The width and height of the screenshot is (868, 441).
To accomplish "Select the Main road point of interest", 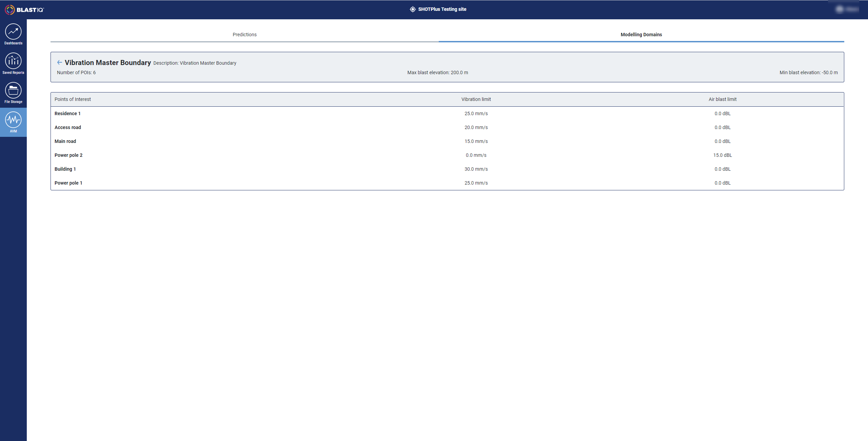I will [x=447, y=141].
